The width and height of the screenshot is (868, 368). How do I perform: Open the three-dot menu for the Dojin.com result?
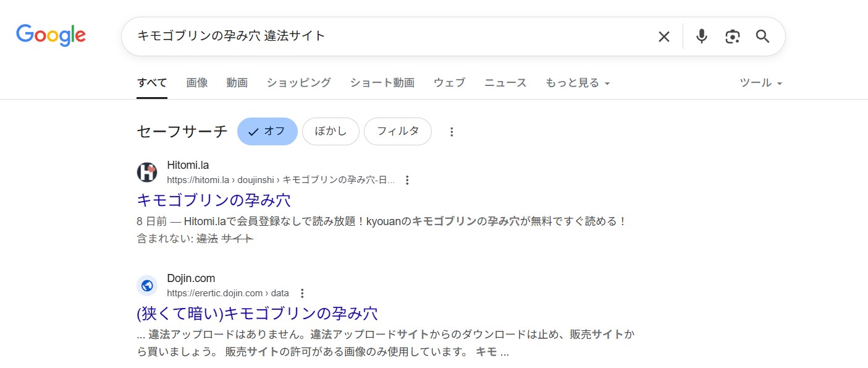tap(301, 293)
